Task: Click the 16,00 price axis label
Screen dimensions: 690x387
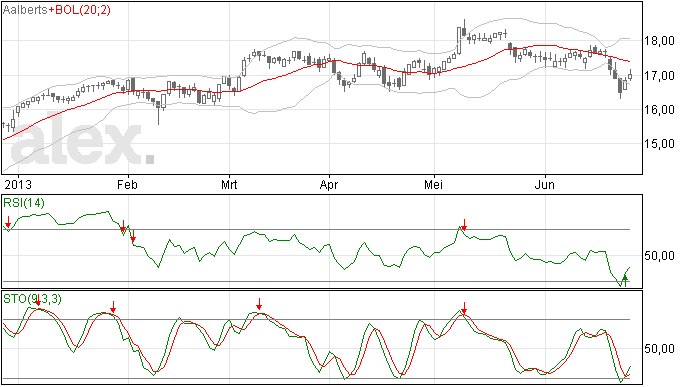Action: (x=659, y=110)
